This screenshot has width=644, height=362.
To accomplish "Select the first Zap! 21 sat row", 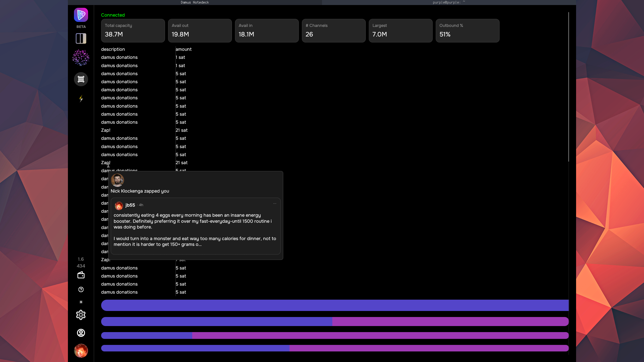I will [144, 130].
